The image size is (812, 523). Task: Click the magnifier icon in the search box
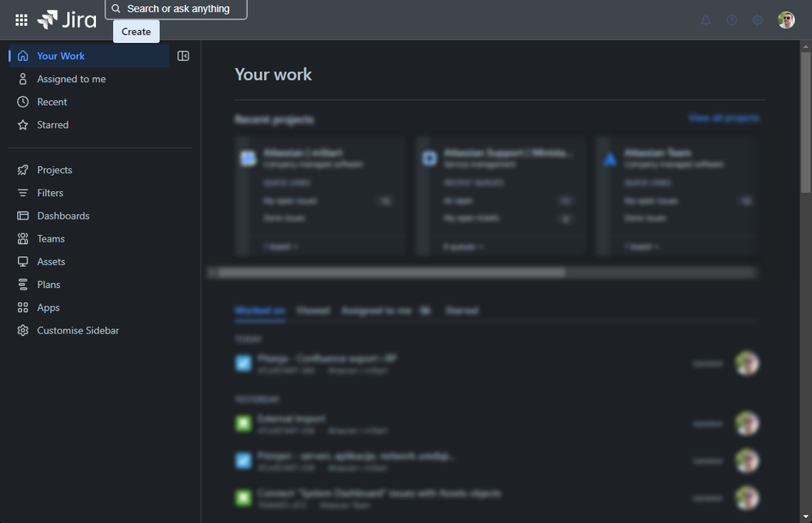pyautogui.click(x=116, y=8)
